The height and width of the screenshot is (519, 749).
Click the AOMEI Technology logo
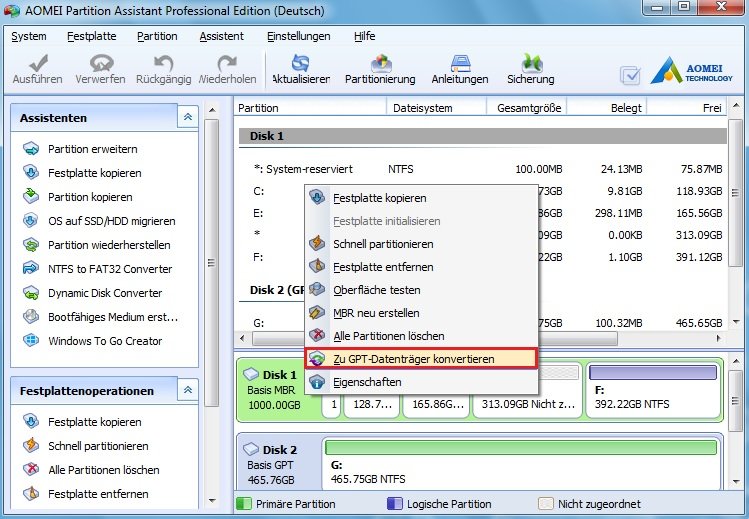(x=691, y=71)
